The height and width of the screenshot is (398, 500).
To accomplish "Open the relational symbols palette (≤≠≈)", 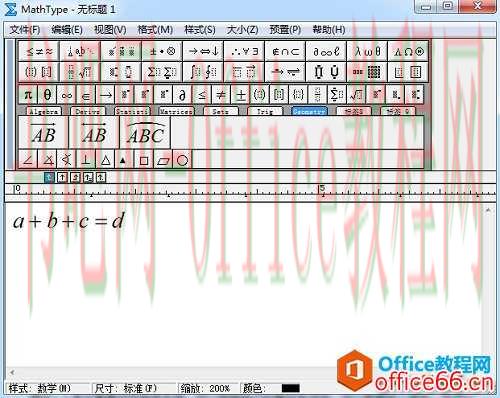I will (39, 51).
